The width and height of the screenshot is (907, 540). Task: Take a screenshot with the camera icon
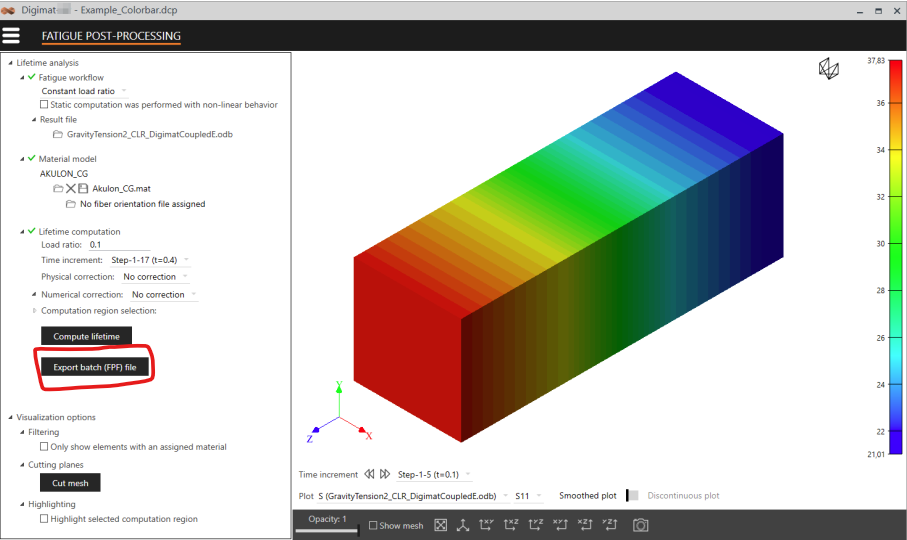(640, 525)
